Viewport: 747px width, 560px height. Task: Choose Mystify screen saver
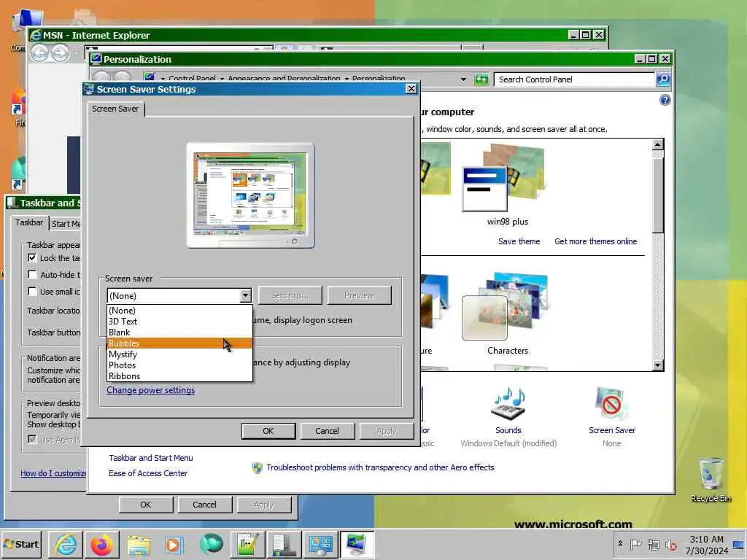179,354
